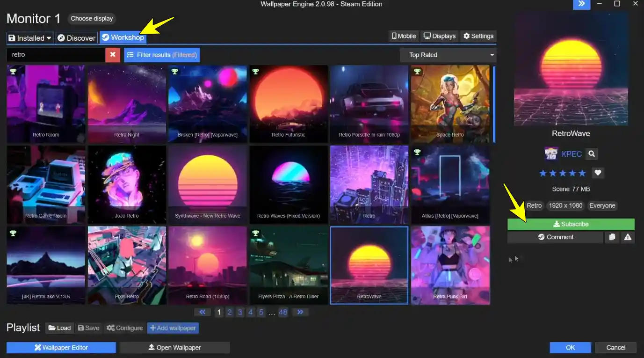Open the Top Rated sort dropdown

click(x=448, y=55)
